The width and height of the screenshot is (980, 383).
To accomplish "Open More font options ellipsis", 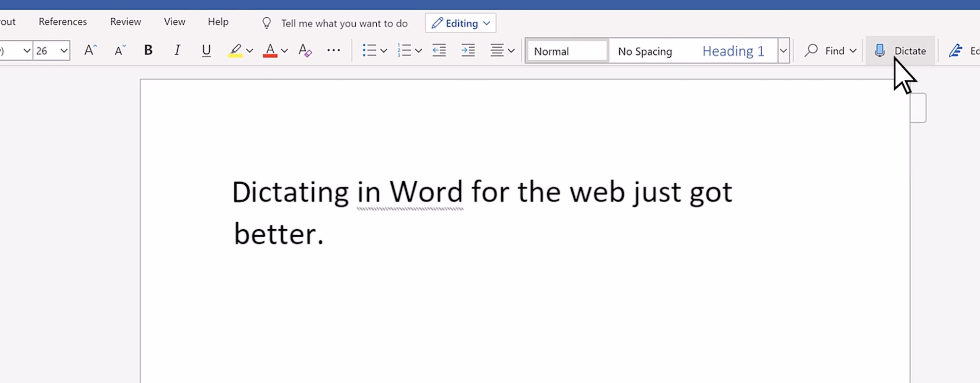I will [333, 50].
